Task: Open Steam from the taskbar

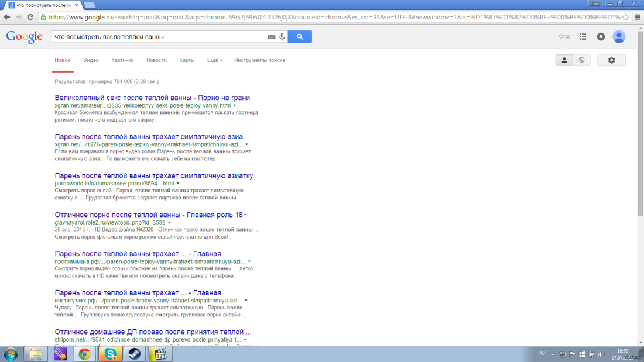Action: [x=133, y=354]
